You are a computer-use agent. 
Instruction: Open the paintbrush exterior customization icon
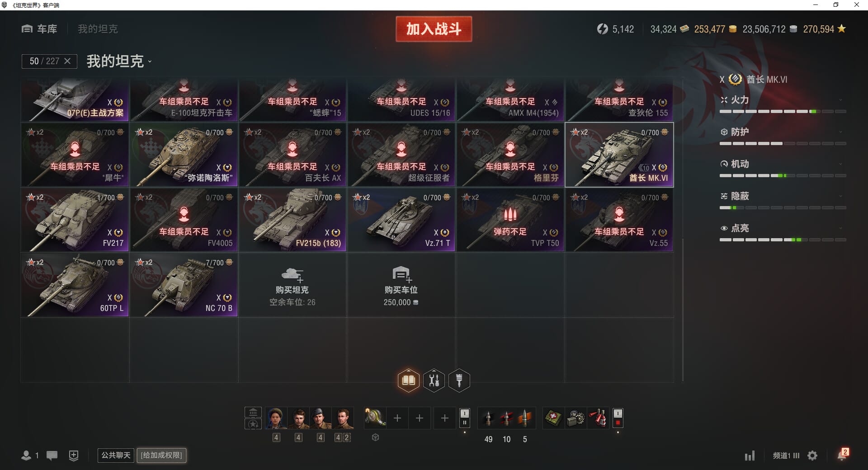(x=459, y=380)
